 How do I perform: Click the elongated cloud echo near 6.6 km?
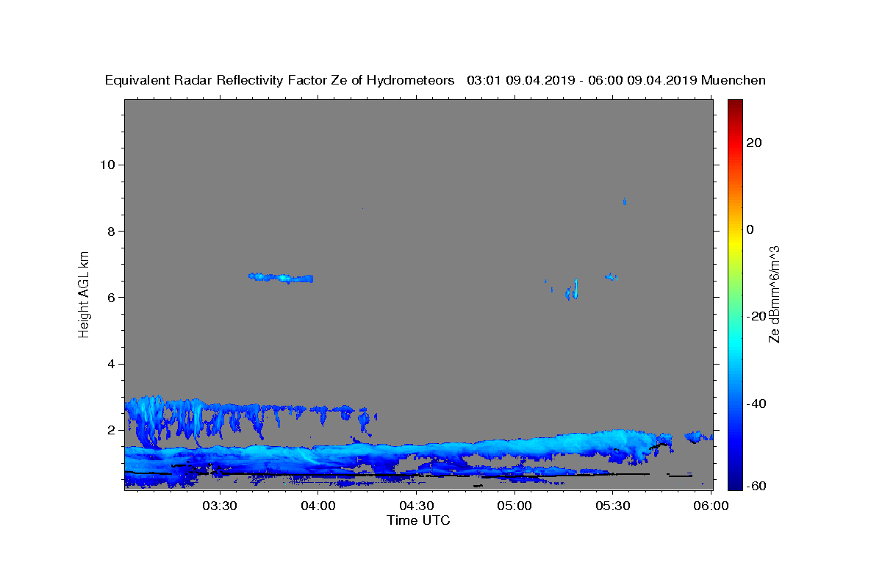(x=282, y=278)
